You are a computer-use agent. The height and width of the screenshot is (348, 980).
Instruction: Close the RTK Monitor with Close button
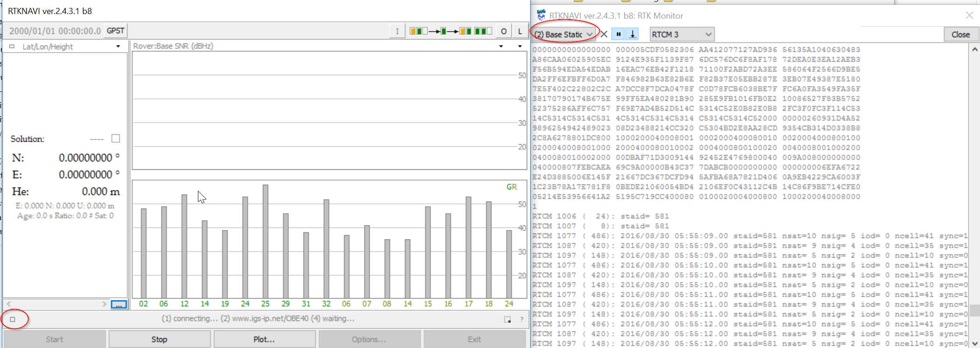960,35
